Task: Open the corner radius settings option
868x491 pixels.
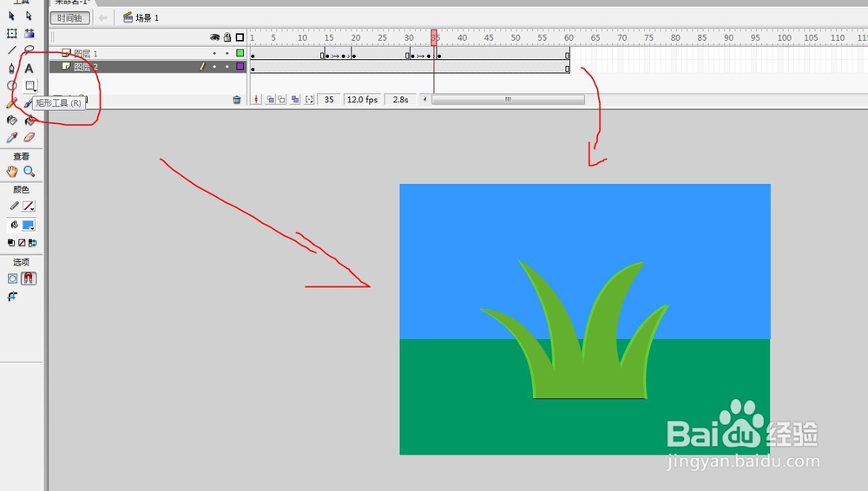Action: [11, 298]
